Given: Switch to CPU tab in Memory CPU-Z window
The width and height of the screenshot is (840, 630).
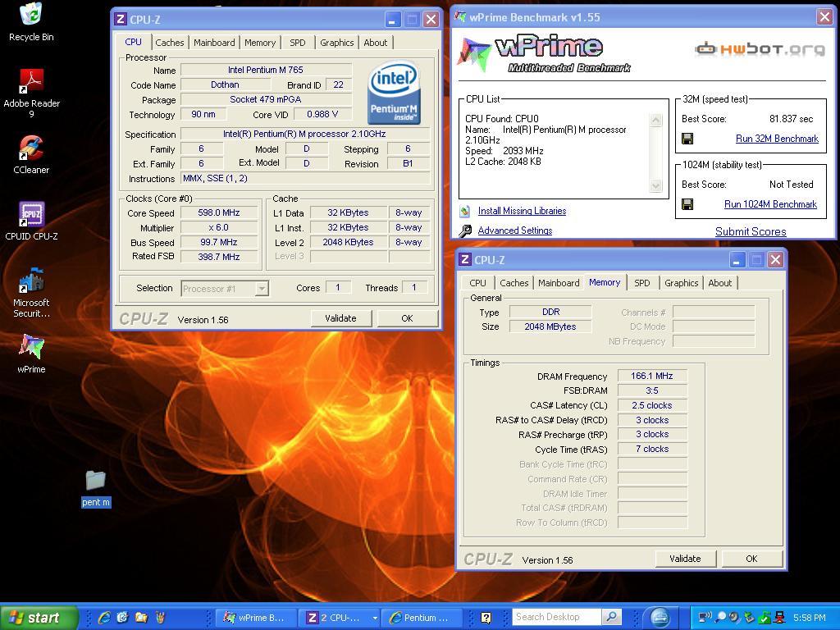Looking at the screenshot, I should click(x=477, y=283).
